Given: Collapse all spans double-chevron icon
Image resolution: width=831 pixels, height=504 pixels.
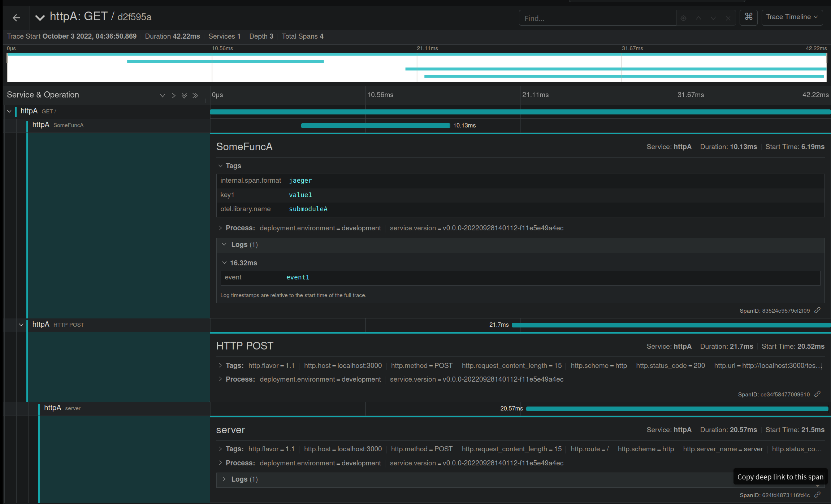Looking at the screenshot, I should [x=195, y=95].
